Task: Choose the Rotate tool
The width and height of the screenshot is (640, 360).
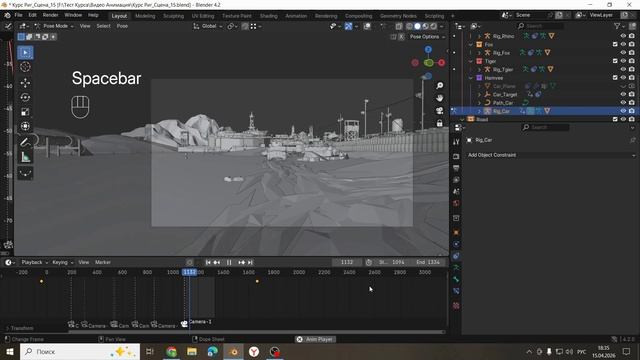Action: (x=25, y=97)
